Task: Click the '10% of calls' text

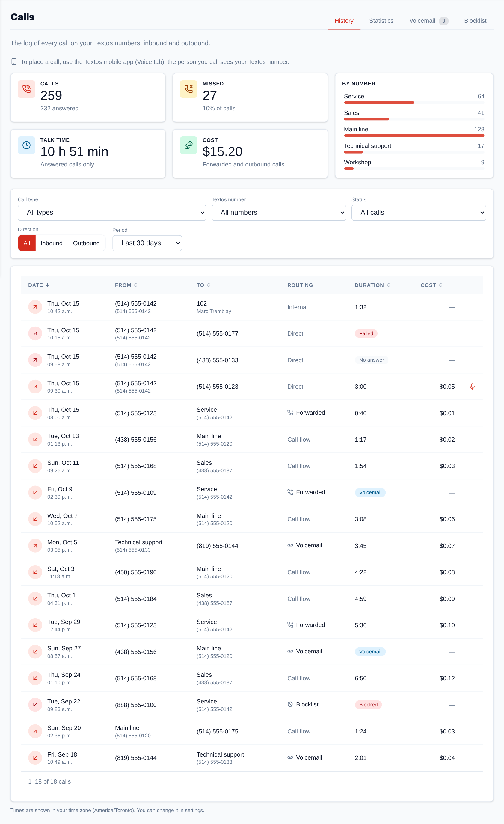Action: coord(219,108)
